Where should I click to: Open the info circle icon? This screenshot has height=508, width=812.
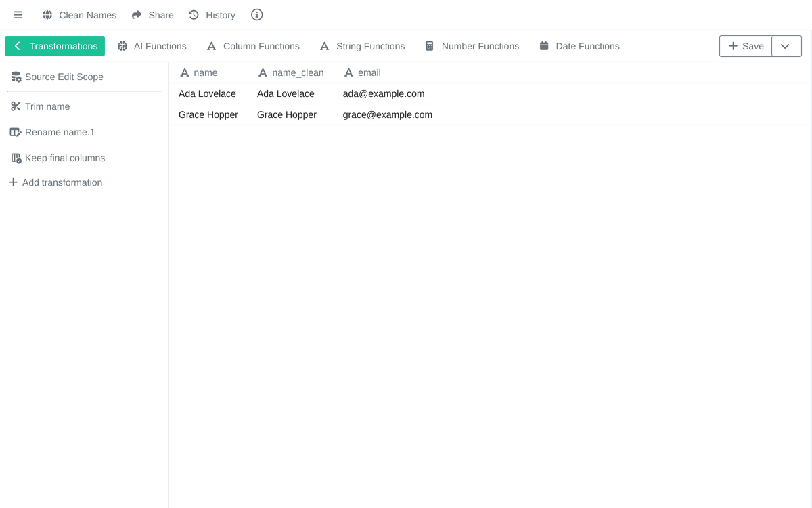point(256,15)
